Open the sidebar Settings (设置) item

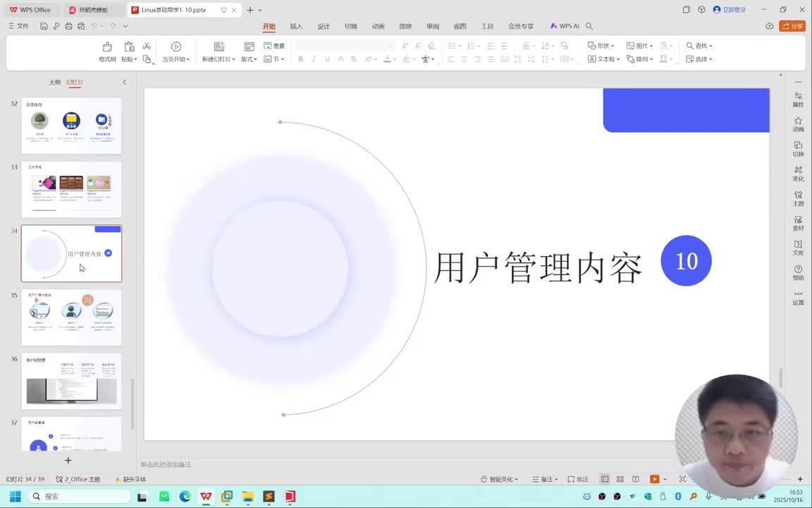coord(798,298)
